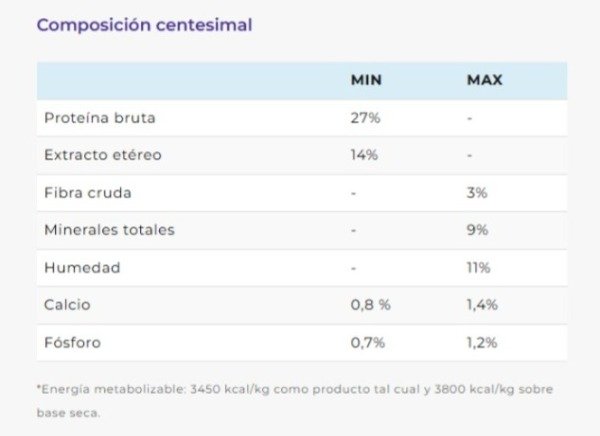Select the "Fibra cruda" row label

(x=88, y=192)
